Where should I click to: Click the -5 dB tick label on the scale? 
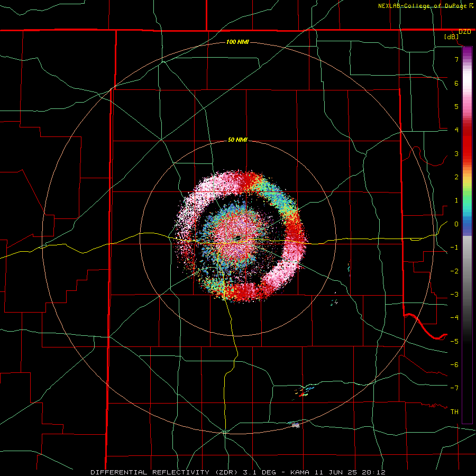point(454,342)
